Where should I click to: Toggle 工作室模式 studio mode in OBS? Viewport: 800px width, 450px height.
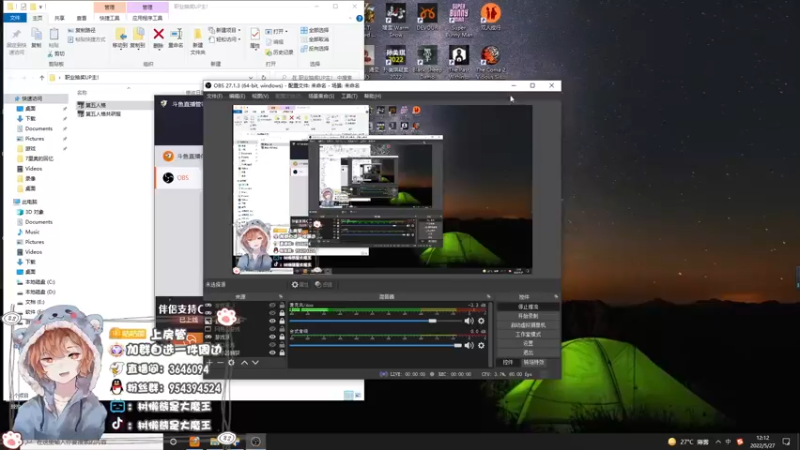pyautogui.click(x=528, y=334)
